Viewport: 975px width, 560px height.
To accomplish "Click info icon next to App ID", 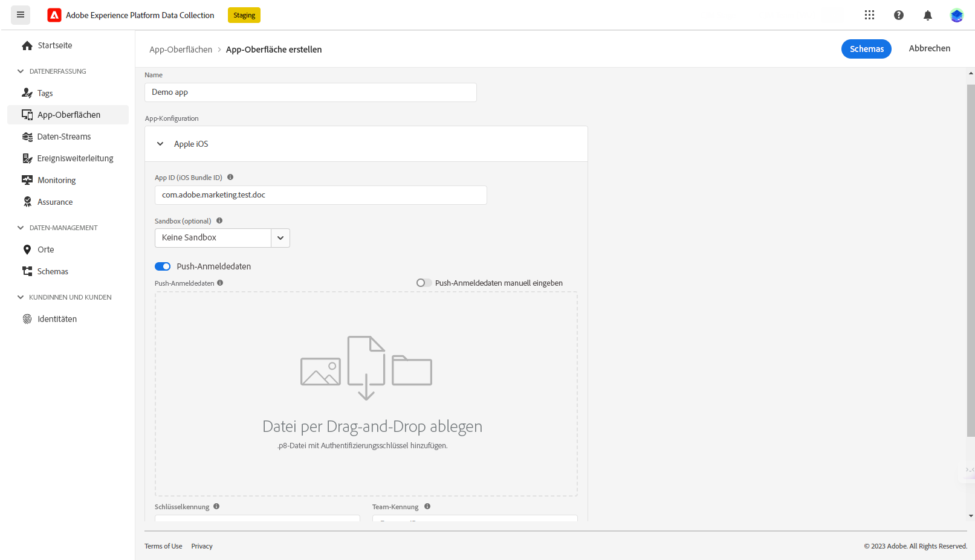I will tap(230, 178).
